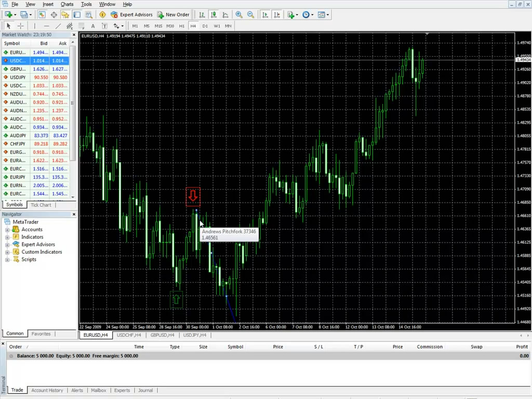Open the arrows objects dropdown in drawing toolbar
The width and height of the screenshot is (532, 399).
pos(123,26)
